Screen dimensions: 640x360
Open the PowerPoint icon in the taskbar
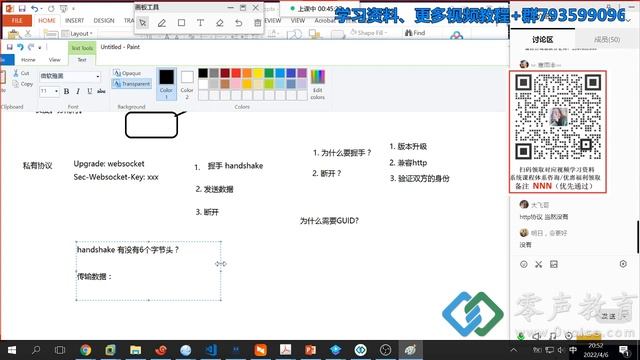(310, 350)
